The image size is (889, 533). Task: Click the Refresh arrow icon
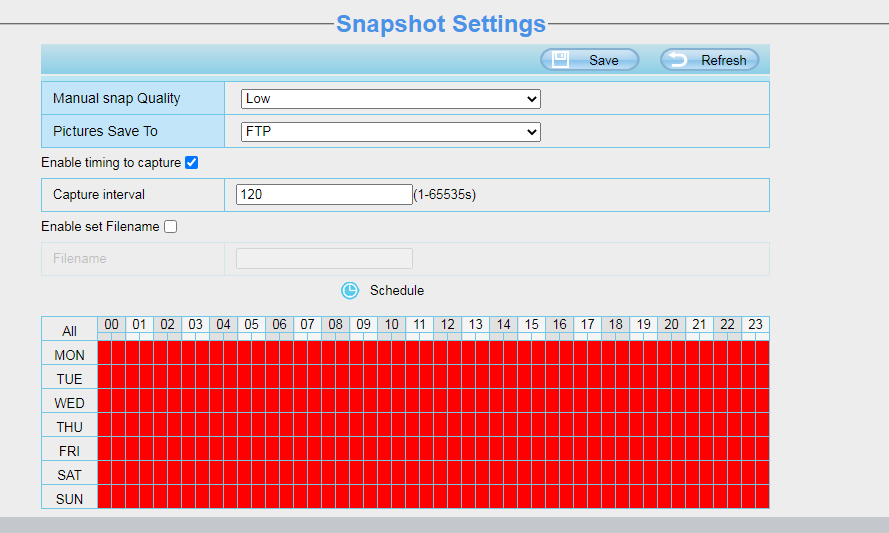pos(679,60)
